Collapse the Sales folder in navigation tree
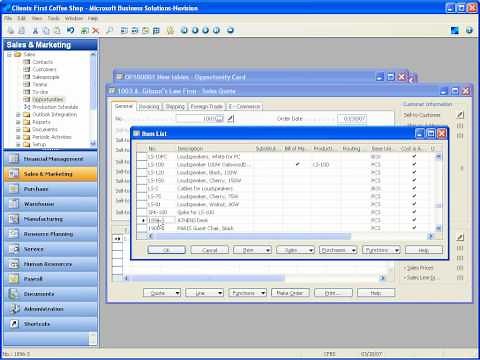 tap(10, 54)
